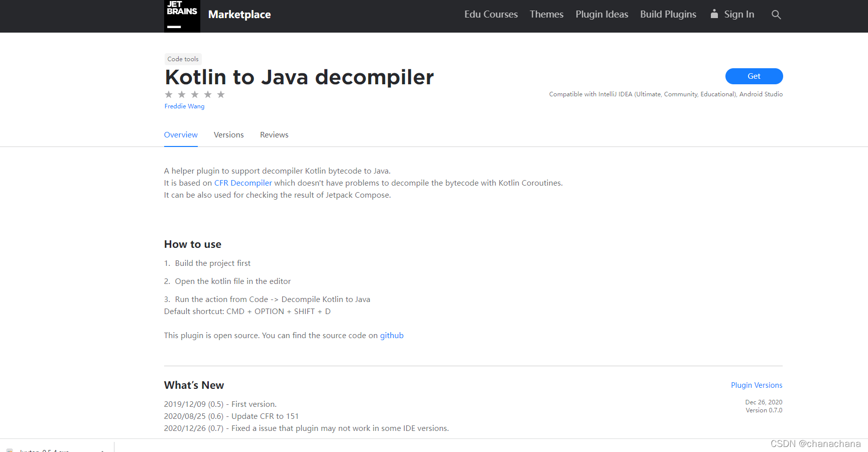
Task: Click '2019/12/09 (0.5) - First version.' entry
Action: (x=220, y=404)
